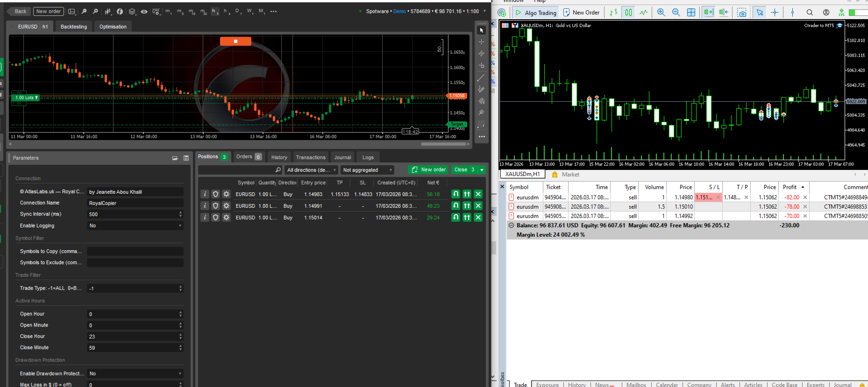Open the Not aggregated dropdown
This screenshot has width=868, height=387.
(x=367, y=170)
